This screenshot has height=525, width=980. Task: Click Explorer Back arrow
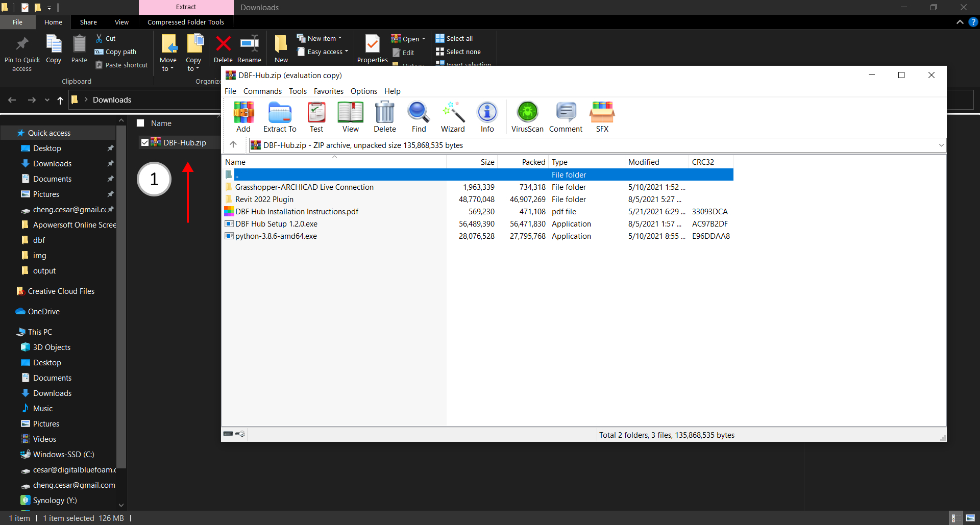click(12, 100)
